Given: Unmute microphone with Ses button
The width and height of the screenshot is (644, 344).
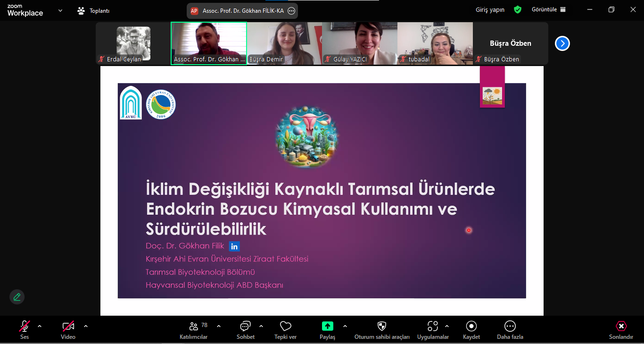Looking at the screenshot, I should click(25, 327).
